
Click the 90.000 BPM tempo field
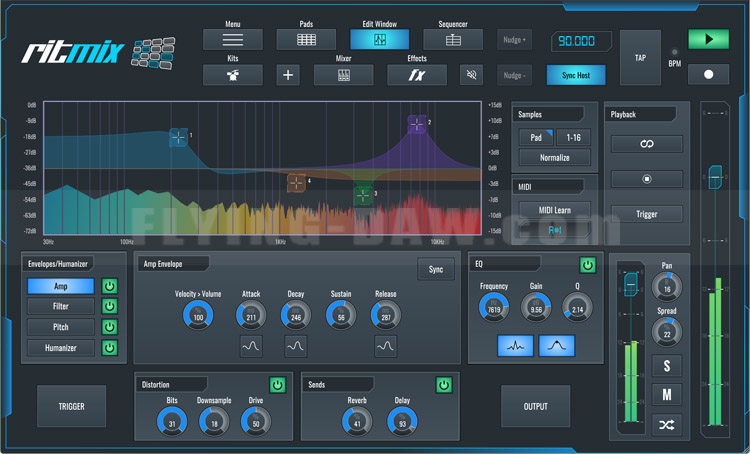581,41
